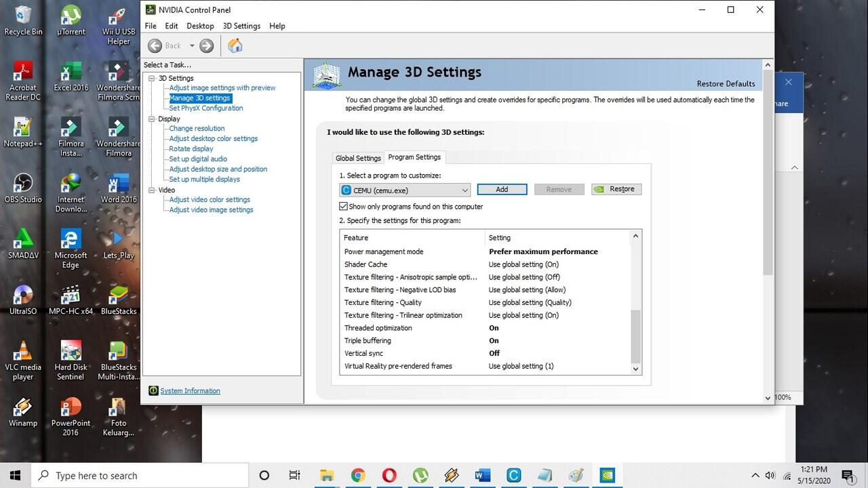This screenshot has width=868, height=488.
Task: Click the NVIDIA icon in taskbar
Action: tap(608, 475)
